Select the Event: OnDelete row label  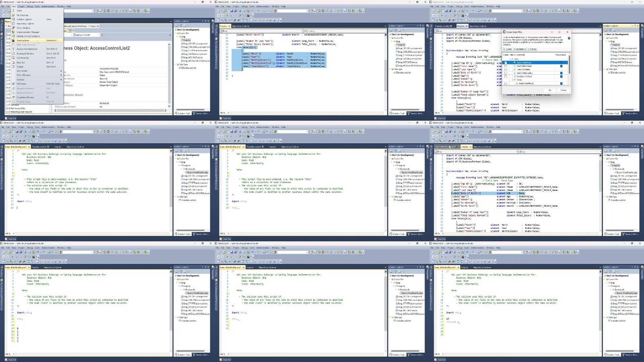[524, 70]
